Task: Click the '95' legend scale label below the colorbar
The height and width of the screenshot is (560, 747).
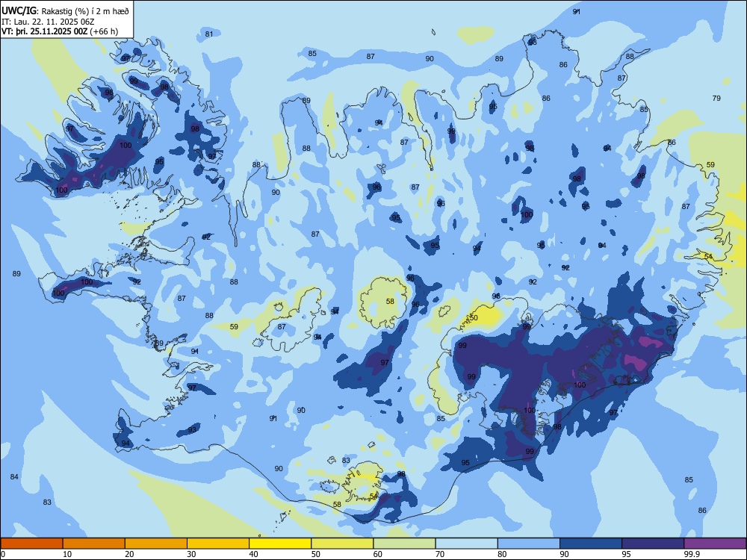Action: pos(627,554)
